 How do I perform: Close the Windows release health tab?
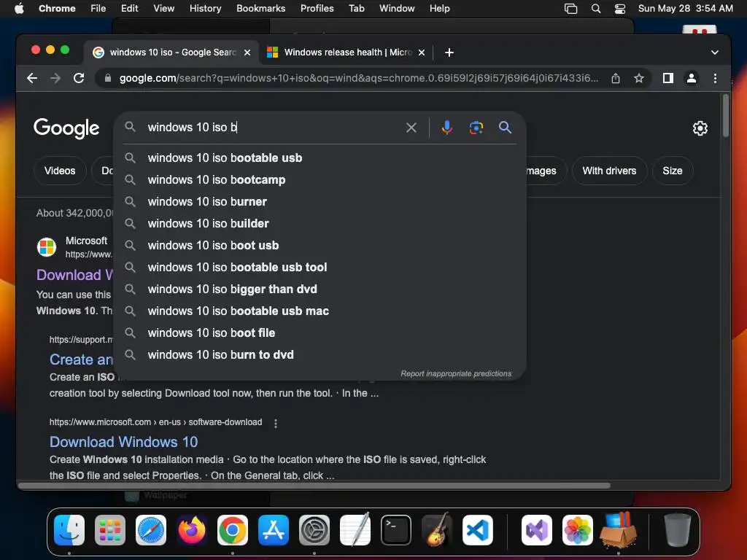421,52
